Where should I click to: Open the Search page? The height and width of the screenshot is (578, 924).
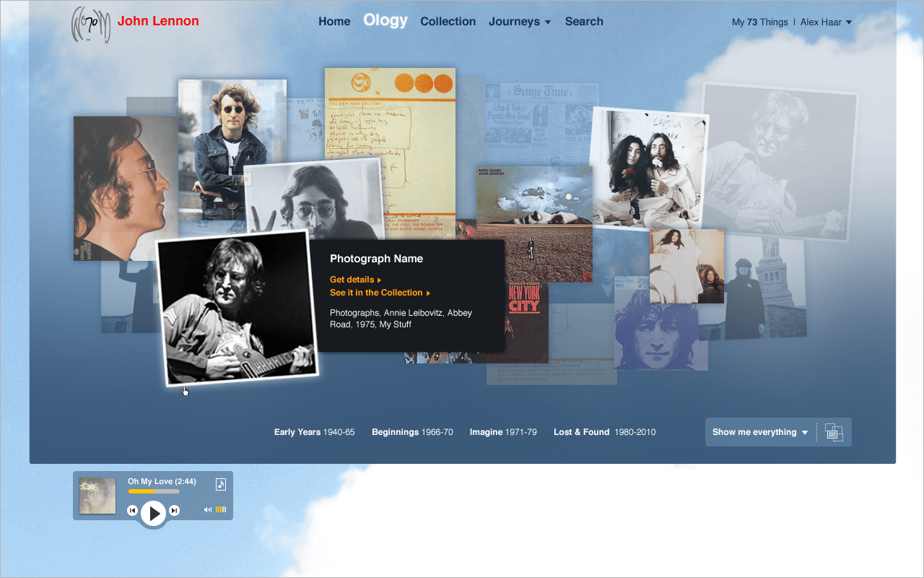[584, 22]
